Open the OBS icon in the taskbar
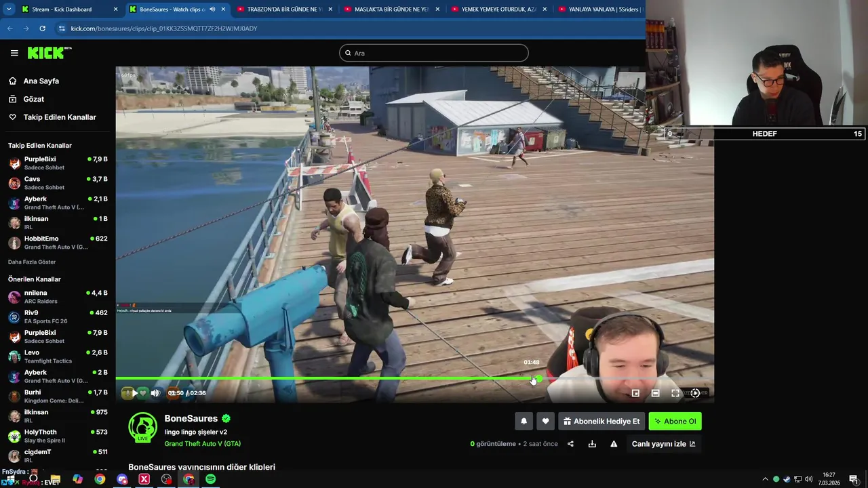868x488 pixels. tap(167, 479)
